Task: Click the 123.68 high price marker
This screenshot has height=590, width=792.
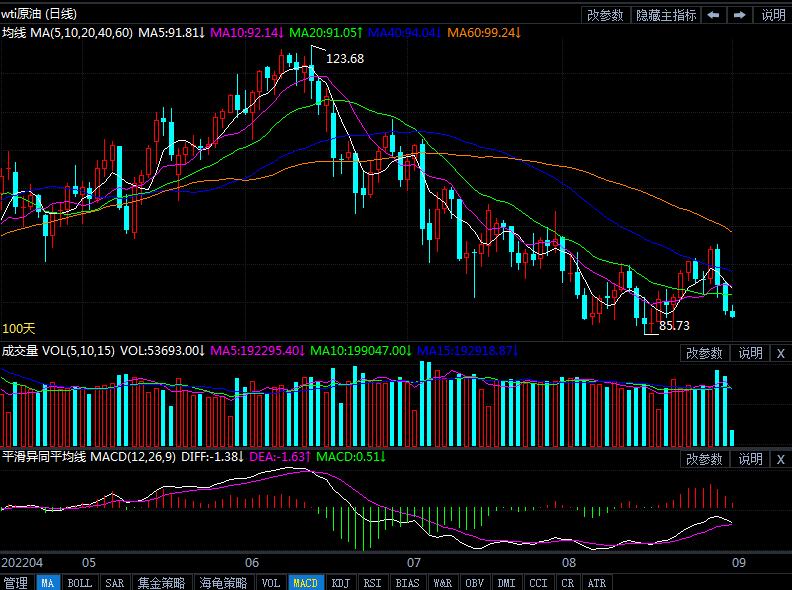Action: (345, 59)
